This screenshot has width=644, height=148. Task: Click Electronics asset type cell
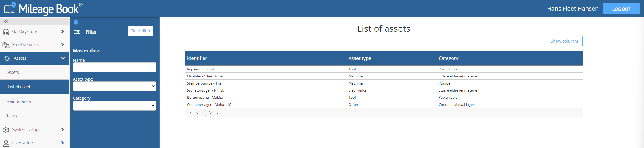(357, 90)
